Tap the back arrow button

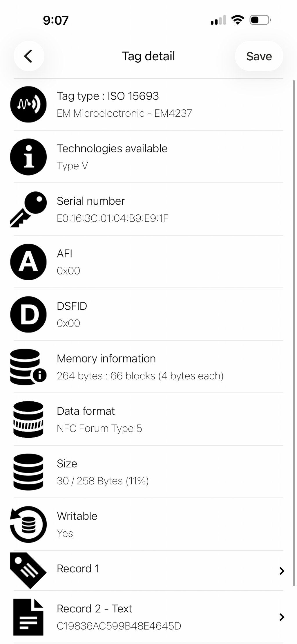(29, 56)
